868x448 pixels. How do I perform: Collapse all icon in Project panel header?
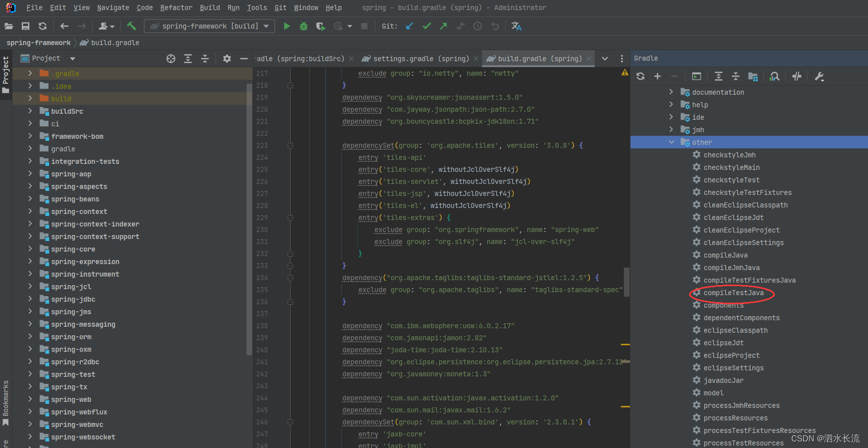point(205,59)
